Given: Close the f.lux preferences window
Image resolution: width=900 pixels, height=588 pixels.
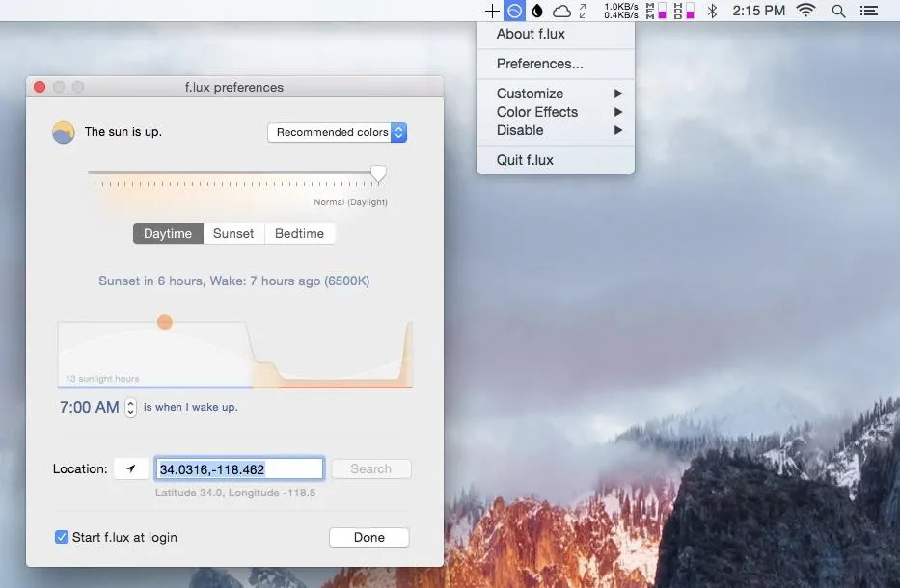Looking at the screenshot, I should (x=40, y=87).
